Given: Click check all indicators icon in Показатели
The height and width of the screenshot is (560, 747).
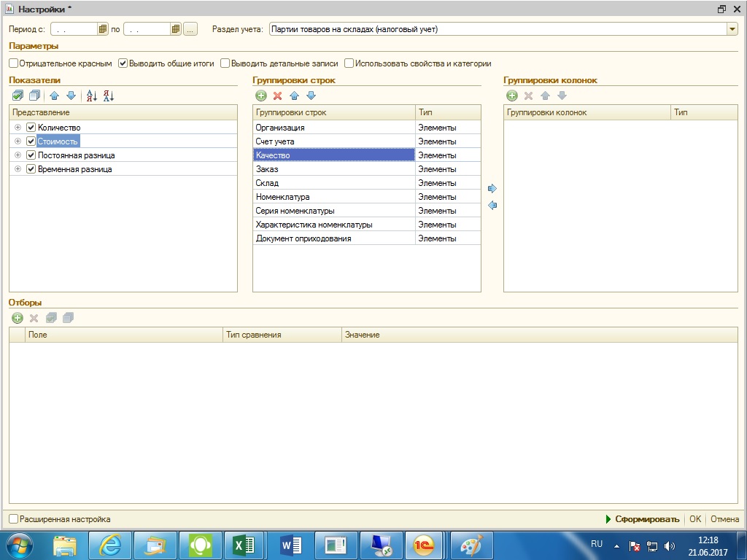Looking at the screenshot, I should click(x=18, y=96).
